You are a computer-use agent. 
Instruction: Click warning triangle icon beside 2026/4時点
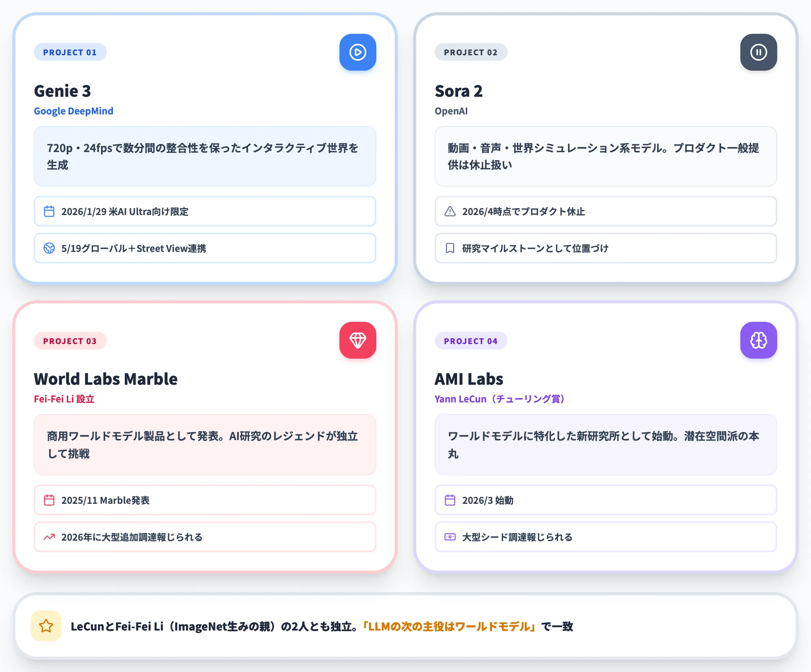coord(450,211)
